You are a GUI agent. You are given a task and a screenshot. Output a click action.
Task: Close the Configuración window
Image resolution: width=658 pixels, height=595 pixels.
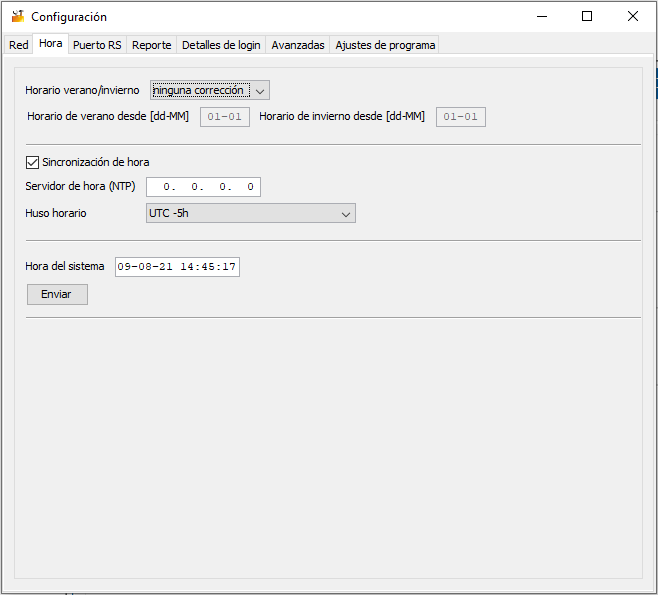tap(633, 16)
